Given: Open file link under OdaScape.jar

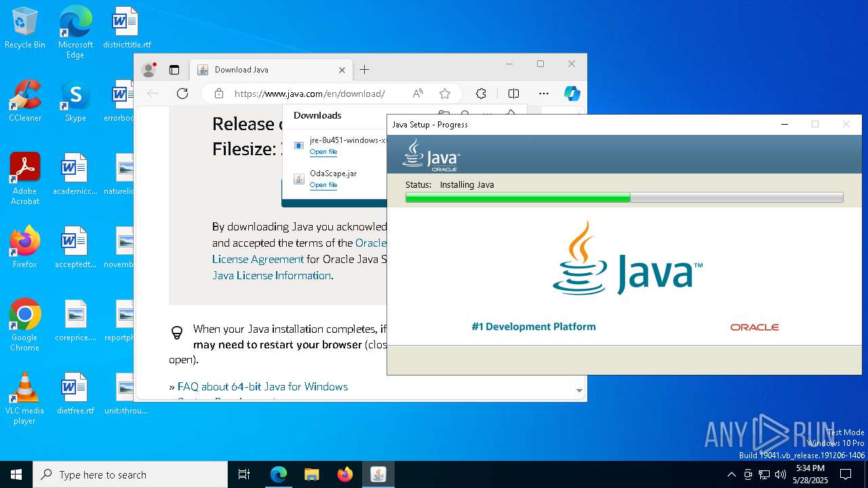Looking at the screenshot, I should coord(323,185).
